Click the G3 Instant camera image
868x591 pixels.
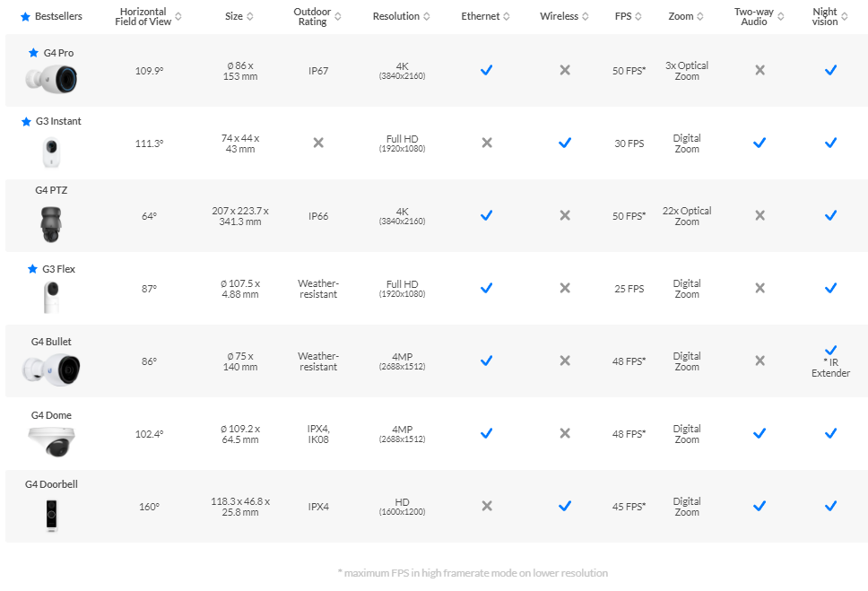pyautogui.click(x=51, y=151)
